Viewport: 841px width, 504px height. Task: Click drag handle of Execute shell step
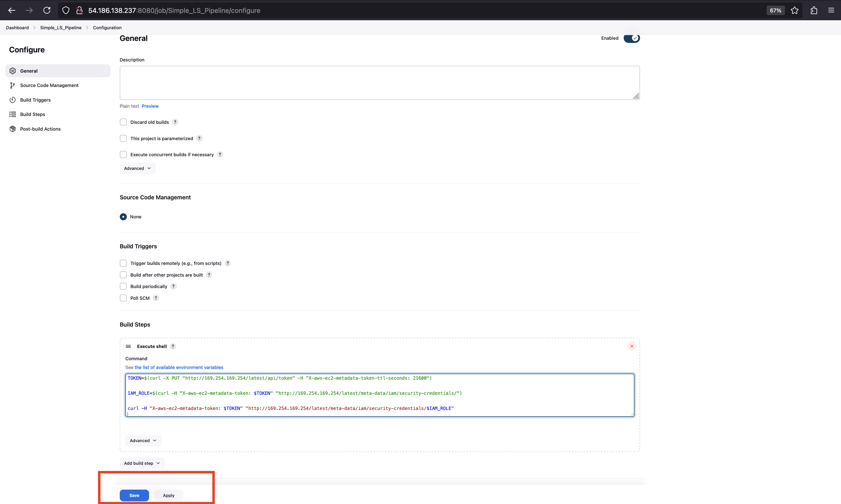(x=128, y=346)
